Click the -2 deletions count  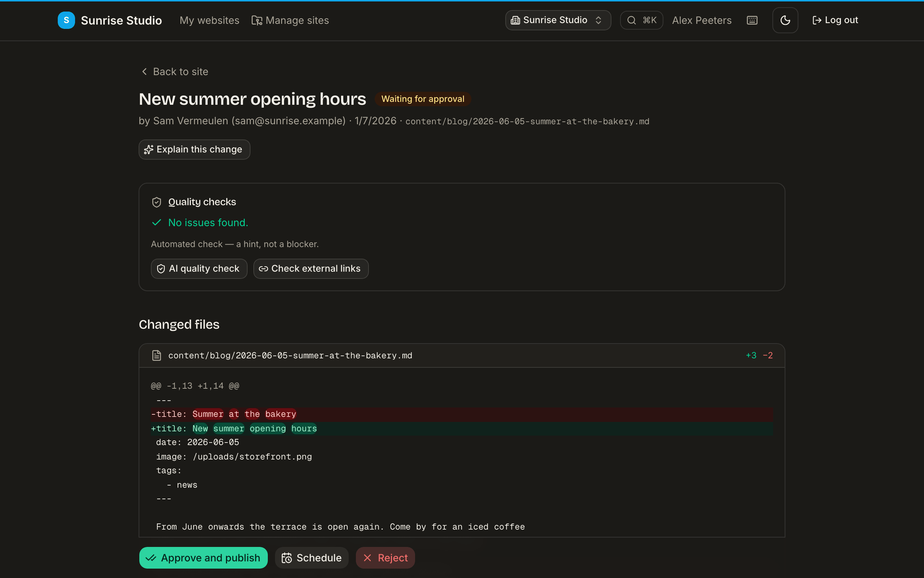tap(768, 355)
